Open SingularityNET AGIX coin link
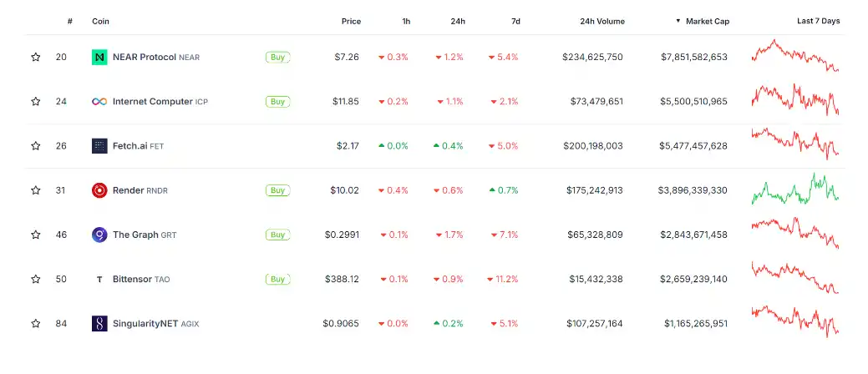The image size is (868, 374). pos(155,324)
